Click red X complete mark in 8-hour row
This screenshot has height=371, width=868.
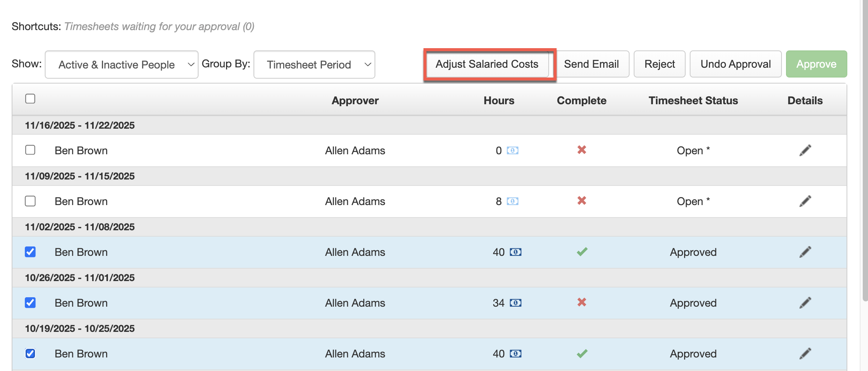point(582,201)
